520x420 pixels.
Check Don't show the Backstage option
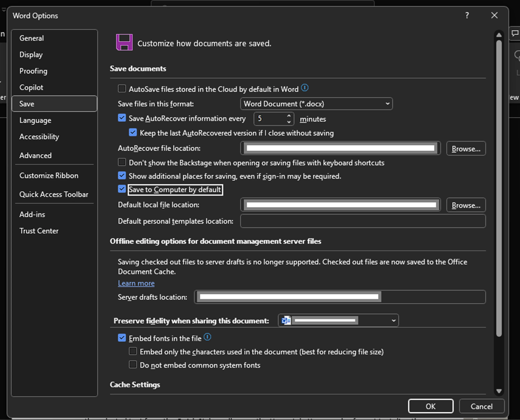click(122, 162)
